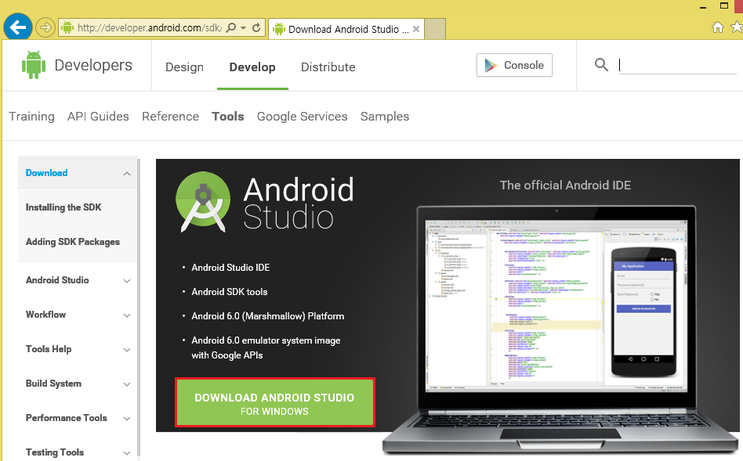Expand the Performance Tools sidebar chevron

coord(127,419)
